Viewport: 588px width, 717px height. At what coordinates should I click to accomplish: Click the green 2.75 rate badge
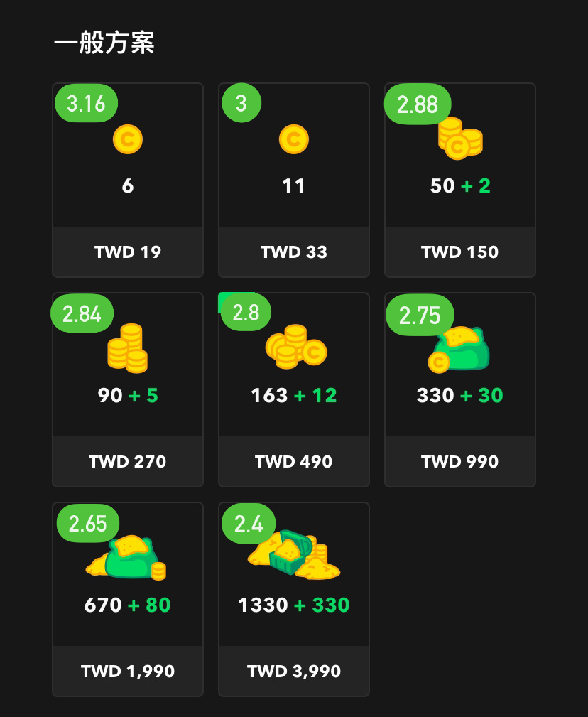(420, 315)
